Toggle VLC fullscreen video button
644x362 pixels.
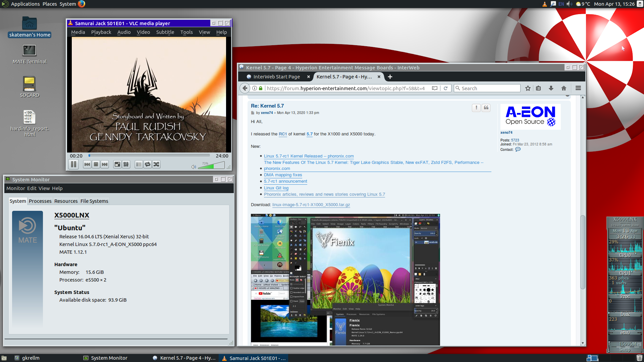click(117, 164)
